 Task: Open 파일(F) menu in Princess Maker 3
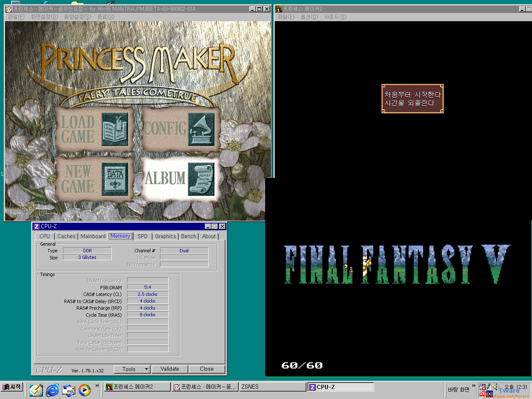click(16, 17)
